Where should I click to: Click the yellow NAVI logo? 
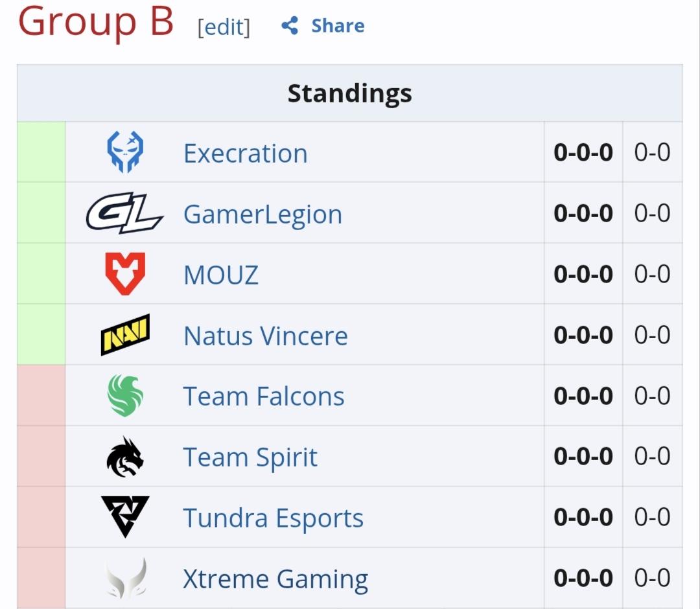coord(126,334)
